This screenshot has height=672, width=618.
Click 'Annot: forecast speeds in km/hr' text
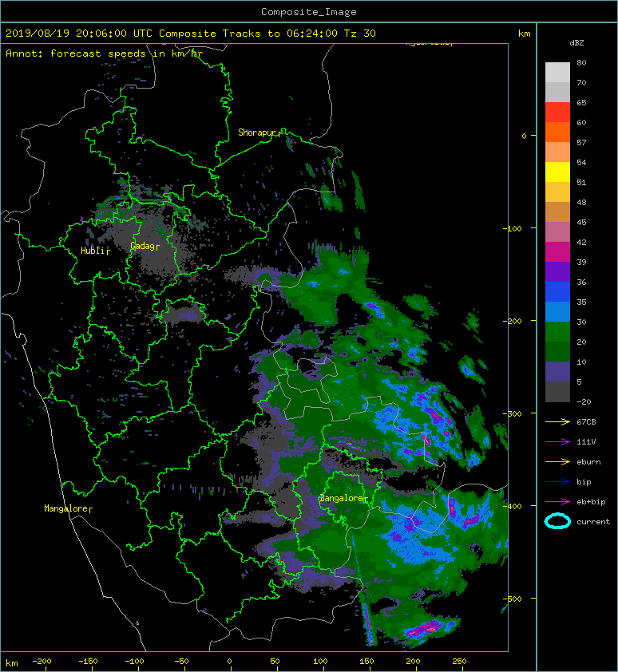tap(104, 53)
